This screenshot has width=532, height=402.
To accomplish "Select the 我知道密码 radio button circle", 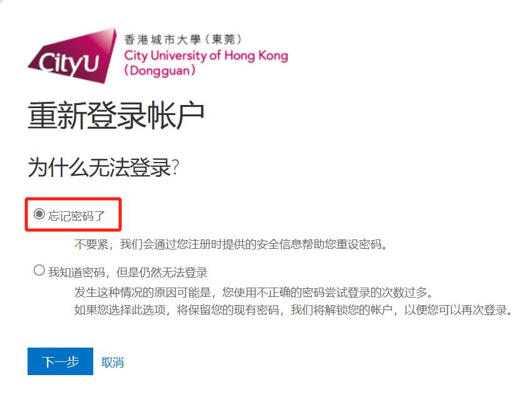I will (39, 270).
